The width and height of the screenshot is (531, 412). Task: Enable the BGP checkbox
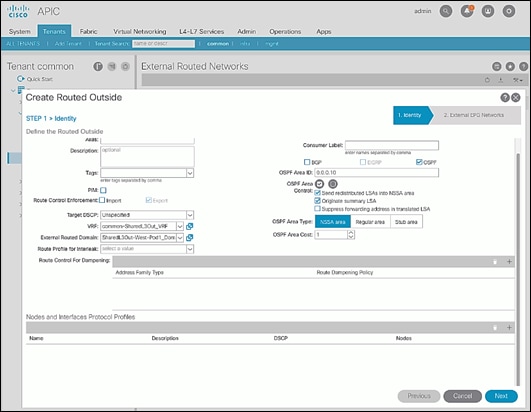point(307,162)
